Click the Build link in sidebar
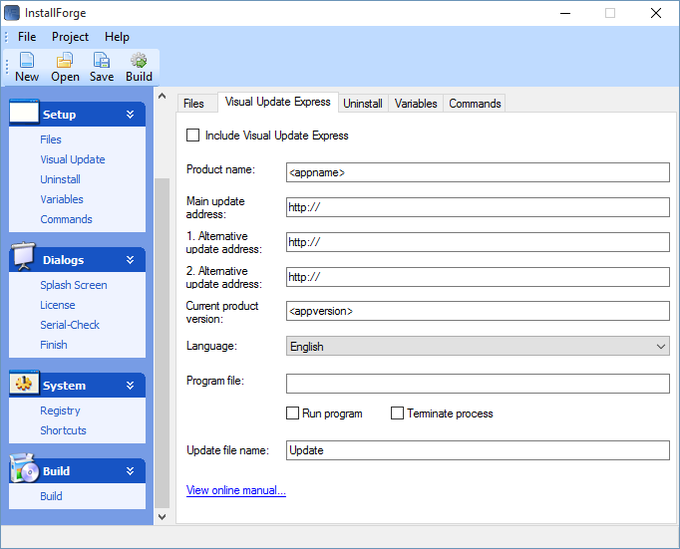Image resolution: width=680 pixels, height=549 pixels. coord(51,496)
